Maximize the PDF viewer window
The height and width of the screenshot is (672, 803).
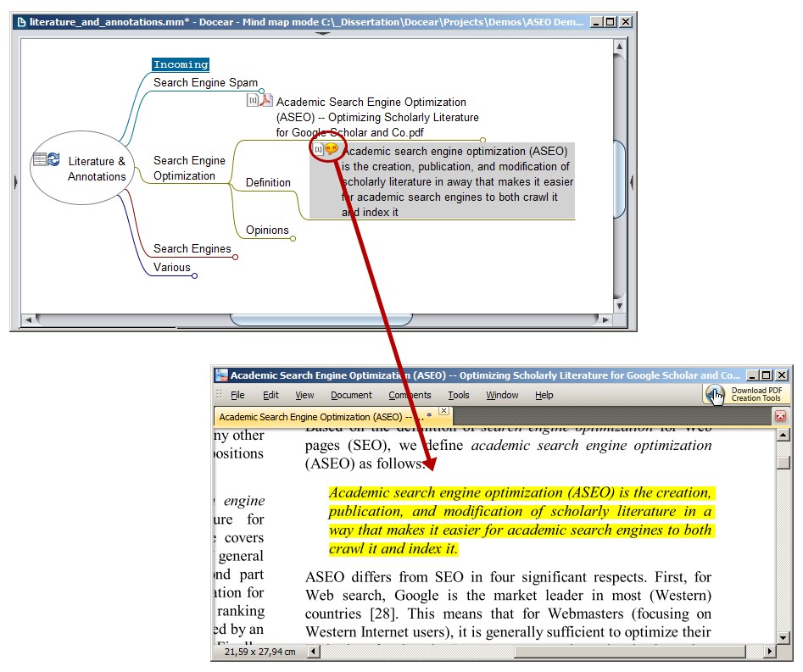pos(767,375)
